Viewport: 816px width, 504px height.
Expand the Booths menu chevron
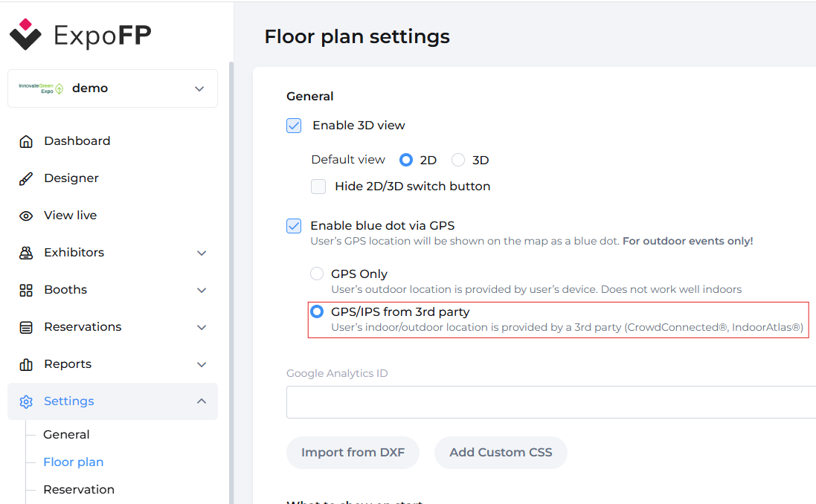coord(202,290)
